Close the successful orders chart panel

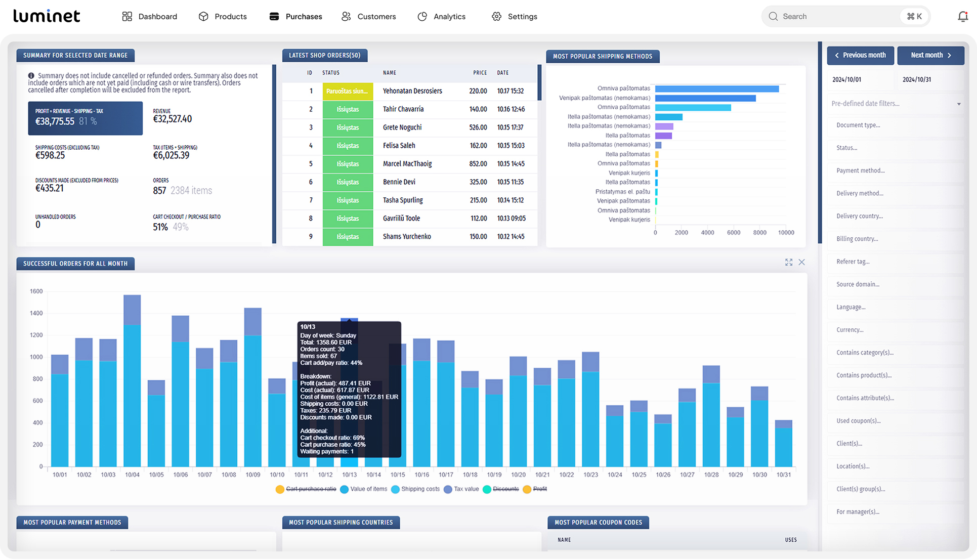(801, 262)
